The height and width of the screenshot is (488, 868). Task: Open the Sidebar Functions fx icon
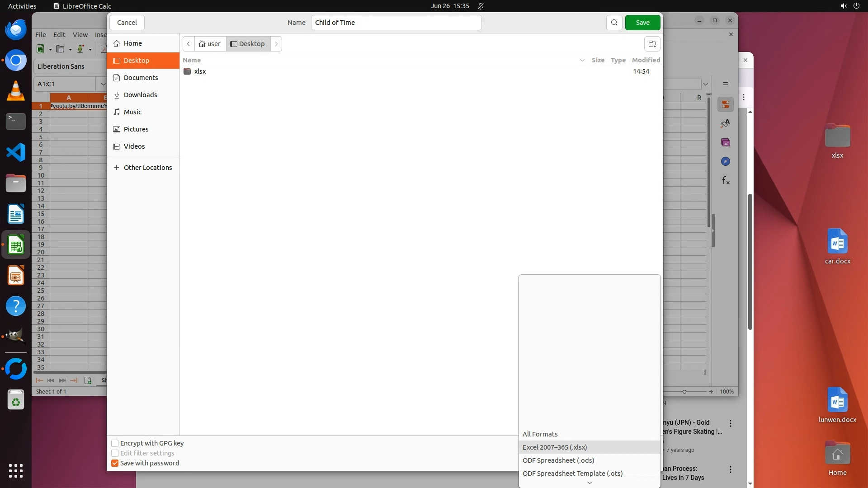click(726, 180)
